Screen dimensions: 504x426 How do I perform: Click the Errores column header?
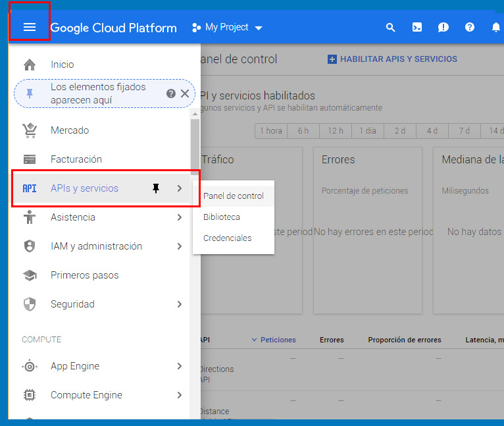[x=332, y=340]
